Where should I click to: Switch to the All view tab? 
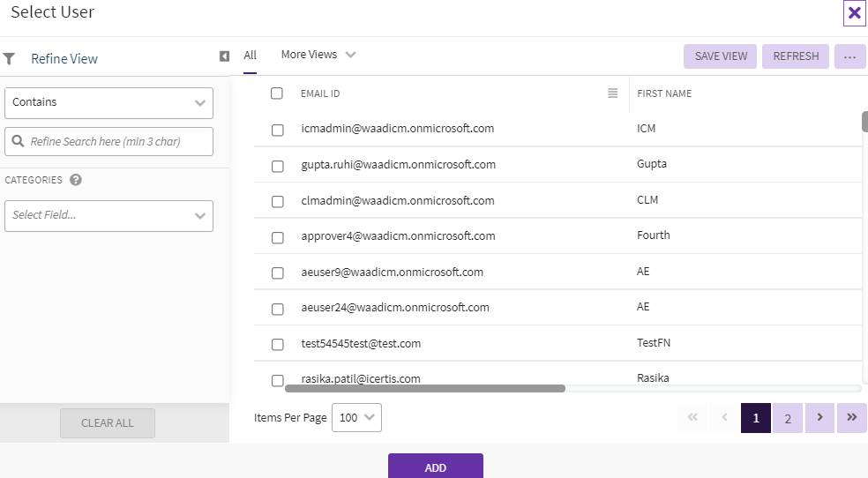(x=251, y=55)
